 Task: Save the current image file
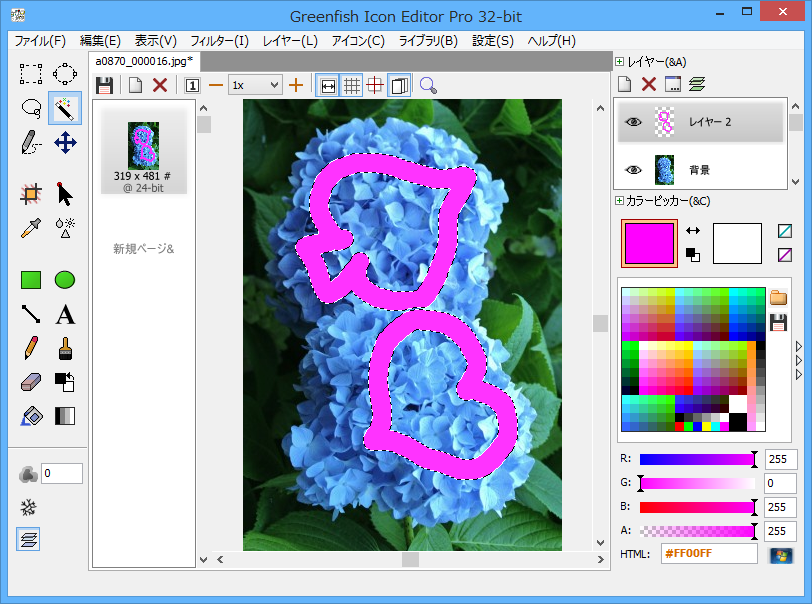105,85
